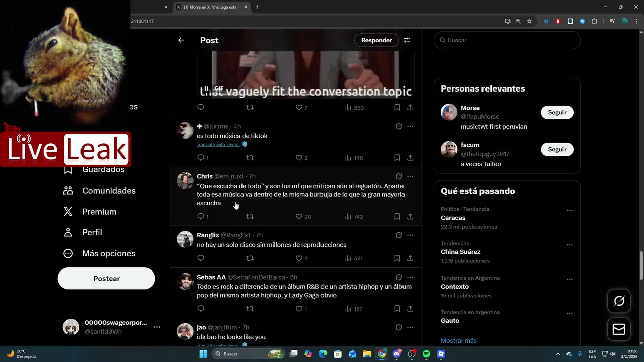This screenshot has width=644, height=362.
Task: Open Más opciones in the sidebar
Action: (x=99, y=253)
